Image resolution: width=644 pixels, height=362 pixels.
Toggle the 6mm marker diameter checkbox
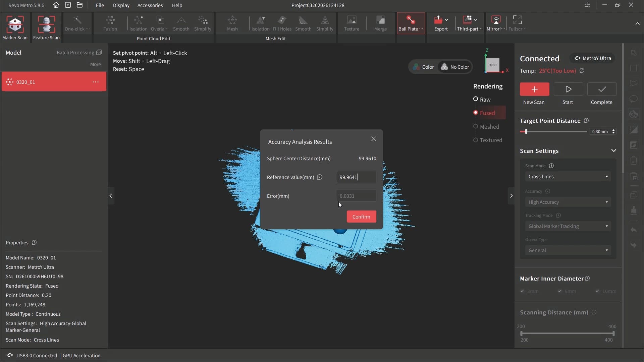coord(560,291)
